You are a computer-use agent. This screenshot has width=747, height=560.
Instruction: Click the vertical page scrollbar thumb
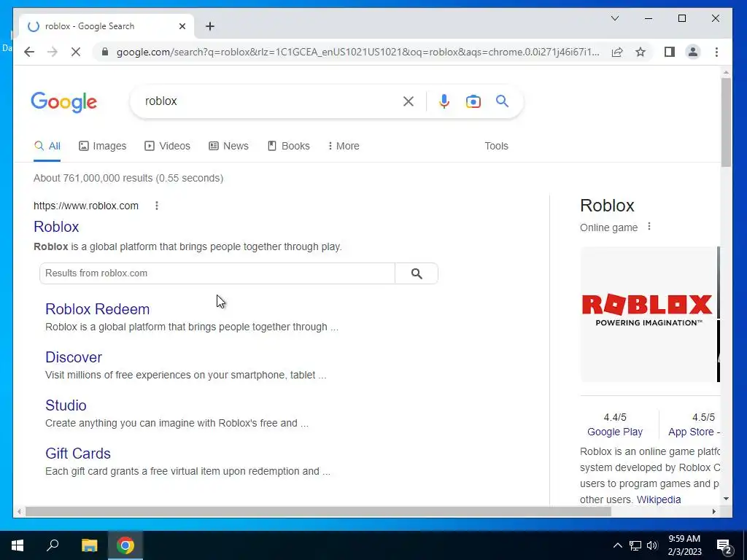(726, 122)
